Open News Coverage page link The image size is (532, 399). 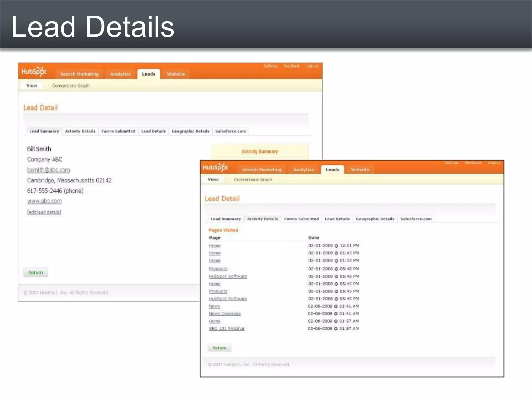tap(225, 314)
